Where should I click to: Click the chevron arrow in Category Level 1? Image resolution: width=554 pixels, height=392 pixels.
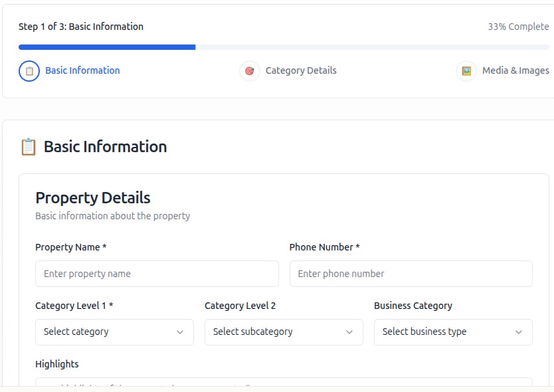point(180,332)
